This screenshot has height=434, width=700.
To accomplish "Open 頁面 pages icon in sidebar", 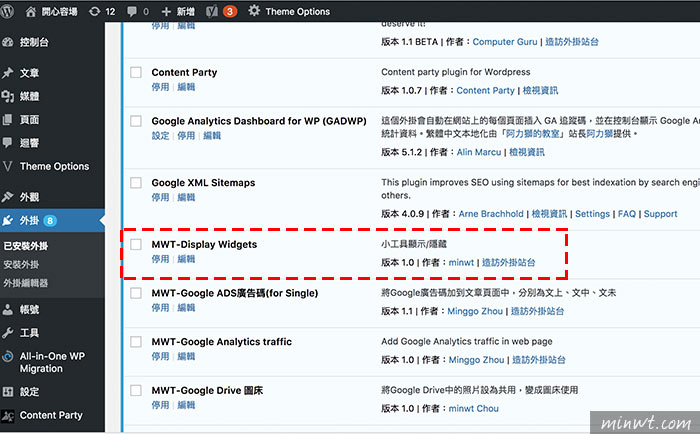I will (x=8, y=120).
